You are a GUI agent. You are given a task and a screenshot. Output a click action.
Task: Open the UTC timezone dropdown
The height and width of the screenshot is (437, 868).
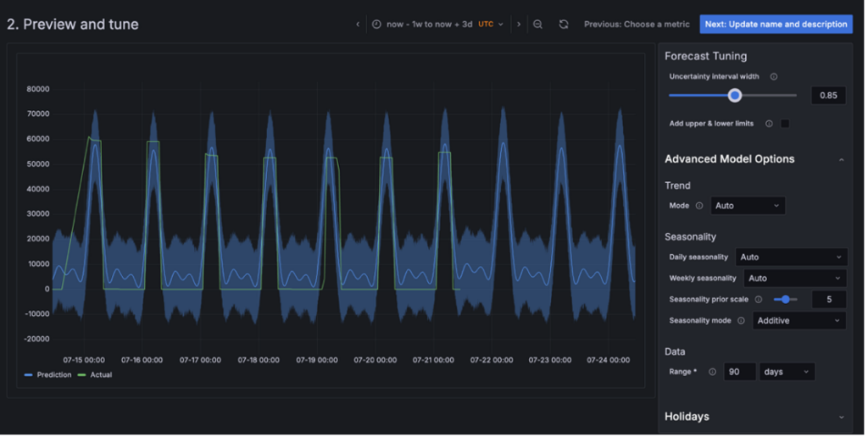491,25
